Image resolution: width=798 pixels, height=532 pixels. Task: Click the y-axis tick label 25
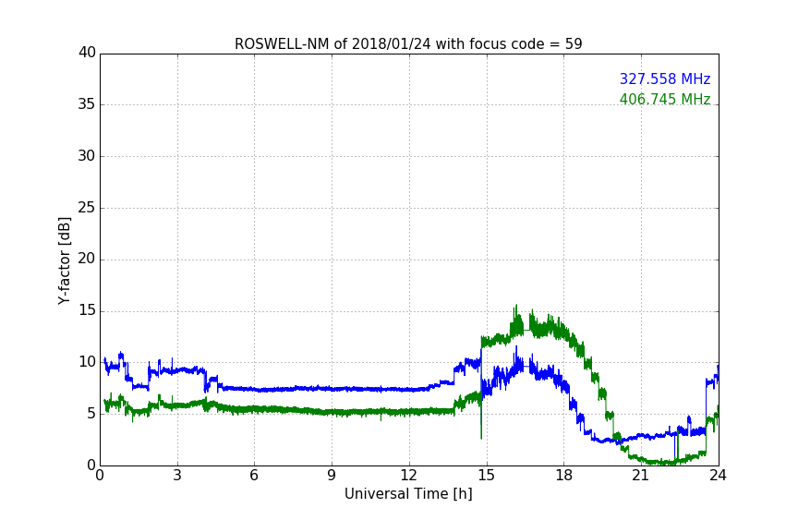click(87, 208)
